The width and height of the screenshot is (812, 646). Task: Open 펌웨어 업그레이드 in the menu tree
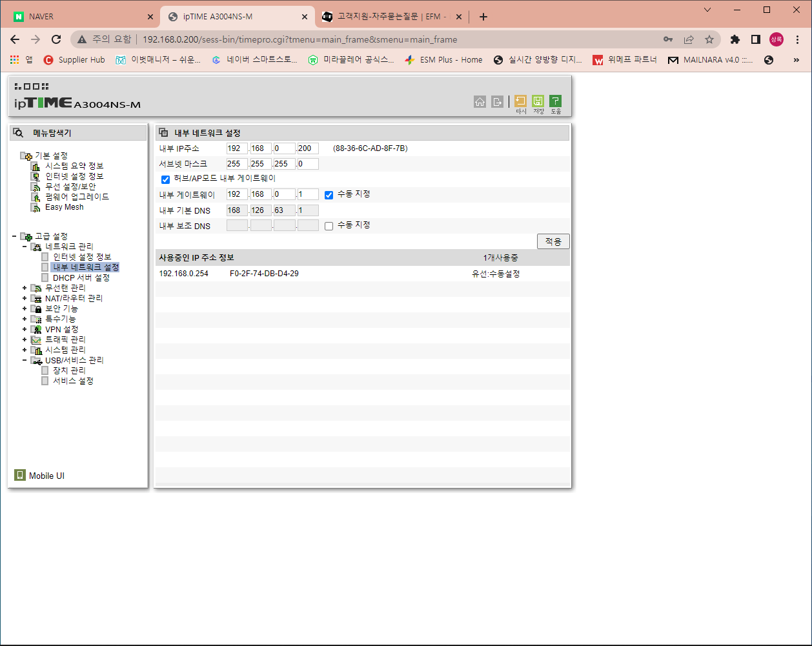[77, 197]
